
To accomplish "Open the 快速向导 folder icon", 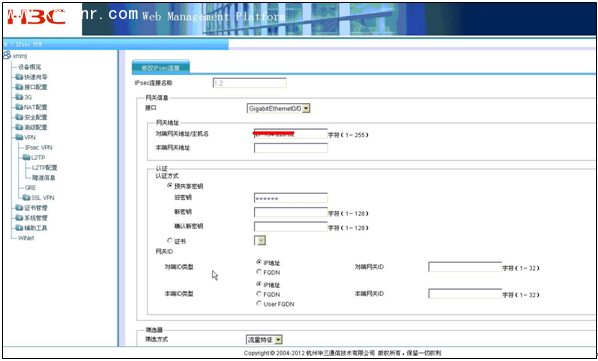I will (x=19, y=77).
